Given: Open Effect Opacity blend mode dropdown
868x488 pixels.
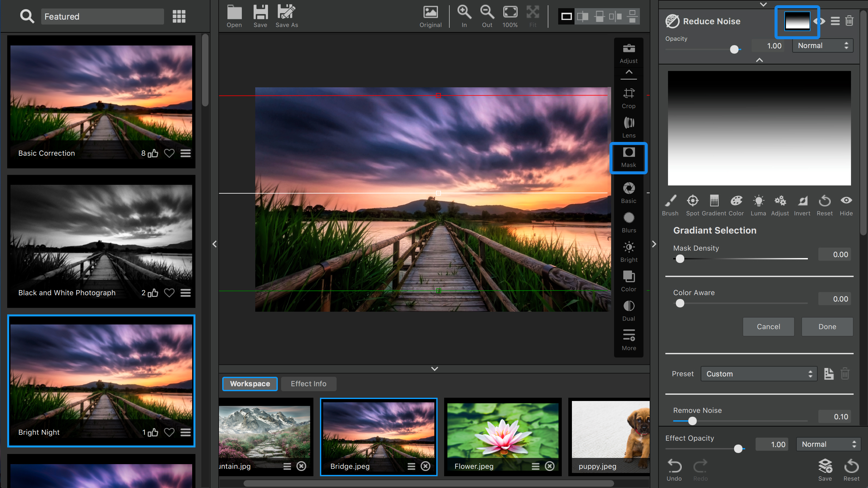Looking at the screenshot, I should coord(828,444).
